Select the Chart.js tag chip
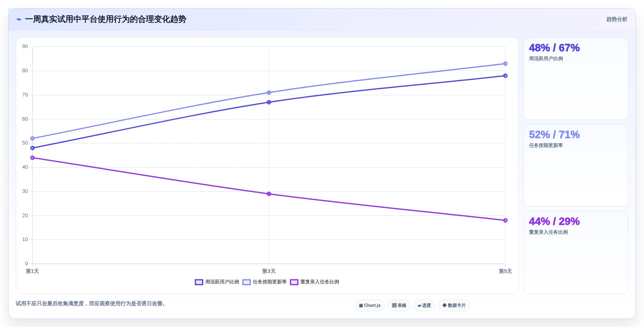The width and height of the screenshot is (644, 327). 370,306
